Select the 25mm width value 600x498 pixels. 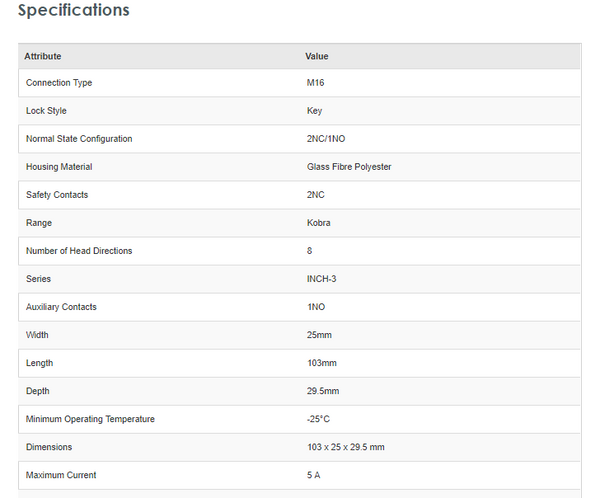(318, 335)
